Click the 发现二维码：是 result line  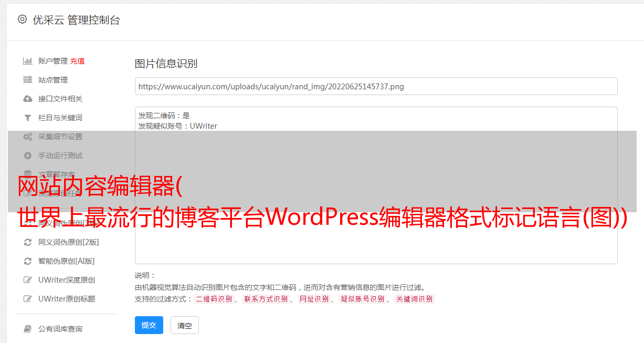(164, 116)
